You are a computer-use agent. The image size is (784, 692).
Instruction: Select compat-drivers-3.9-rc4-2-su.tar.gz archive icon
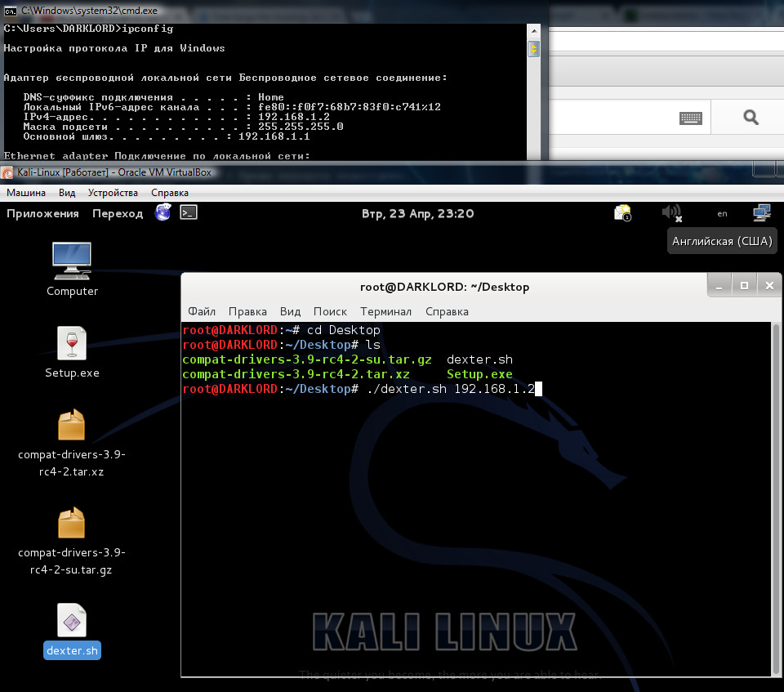[72, 523]
